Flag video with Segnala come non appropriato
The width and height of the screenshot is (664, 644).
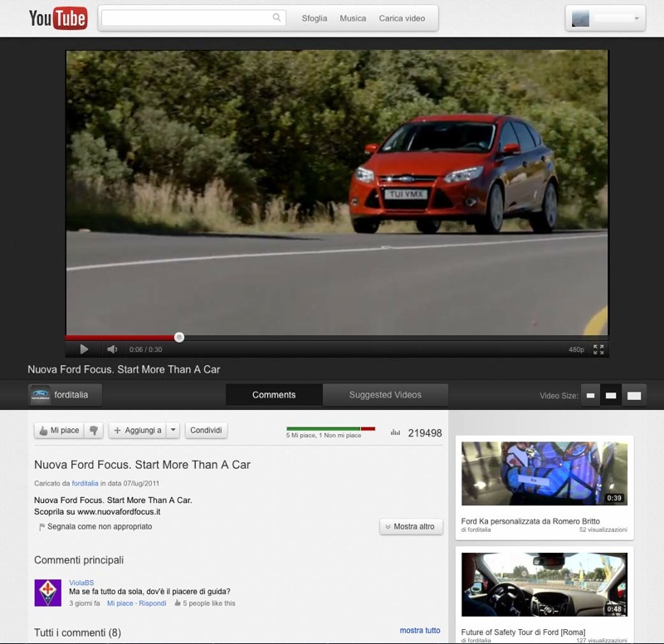(x=95, y=526)
